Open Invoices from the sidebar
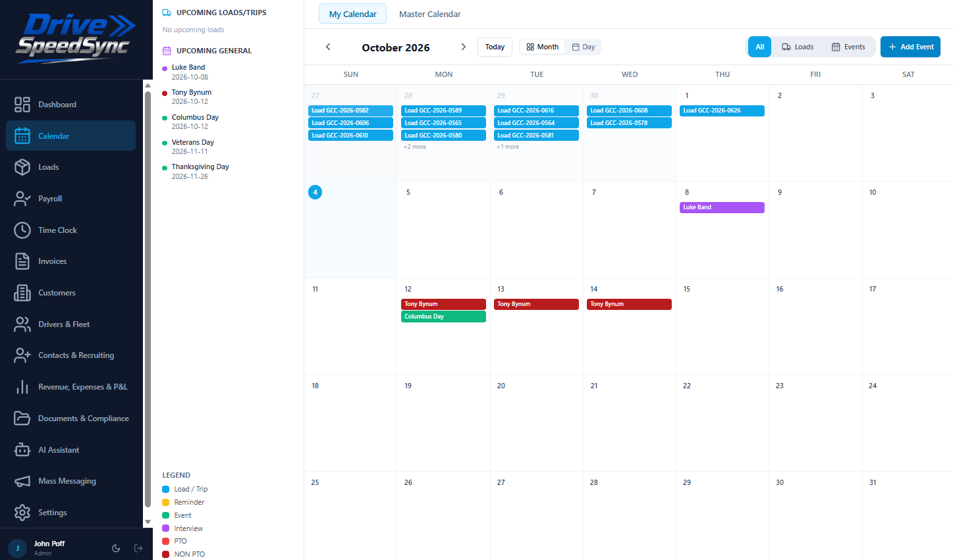Image resolution: width=953 pixels, height=560 pixels. (x=70, y=261)
